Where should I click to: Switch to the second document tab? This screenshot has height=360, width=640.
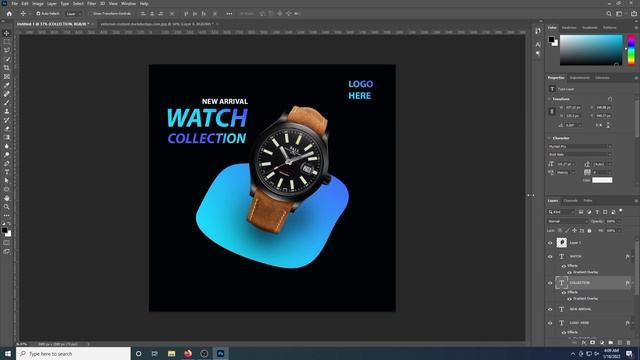point(157,24)
